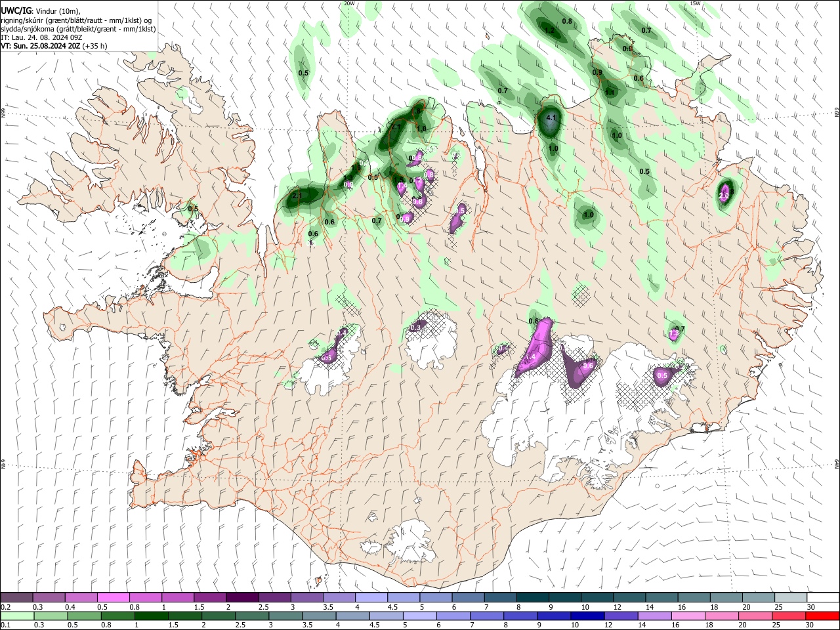Screen dimensions: 840x630
Task: Click the 'slydda/snjókoma' legend description line
Action: (x=78, y=29)
